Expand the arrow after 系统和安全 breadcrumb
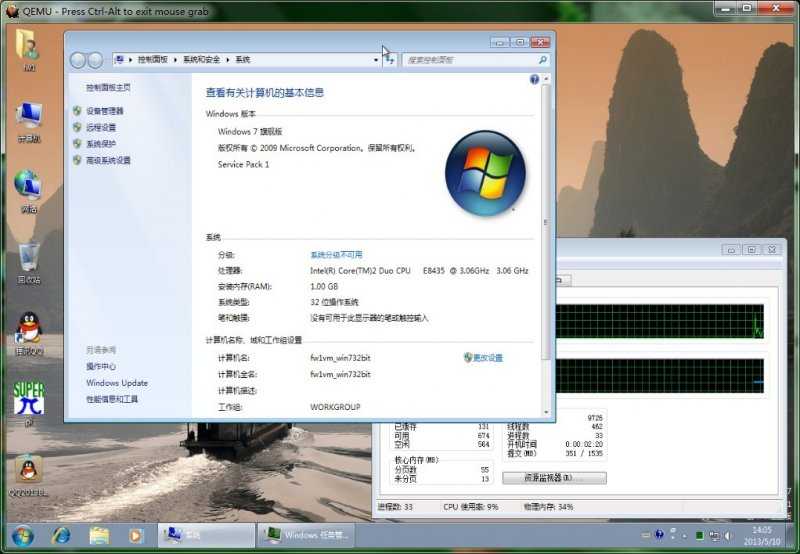This screenshot has width=800, height=554. click(x=228, y=60)
